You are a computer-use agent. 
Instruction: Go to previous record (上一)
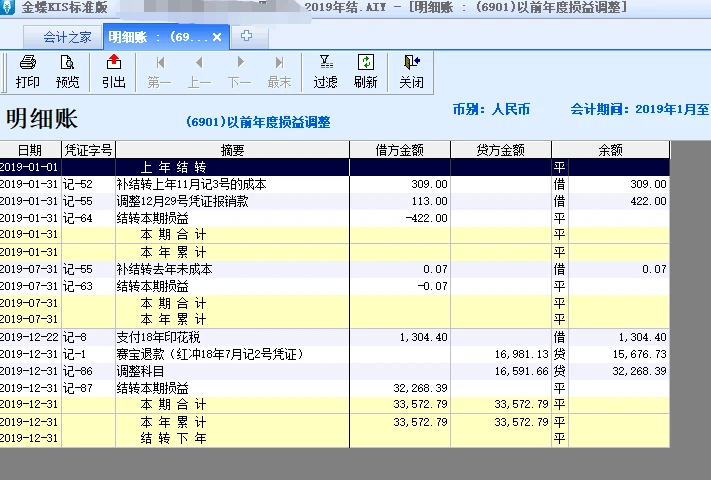(x=199, y=72)
